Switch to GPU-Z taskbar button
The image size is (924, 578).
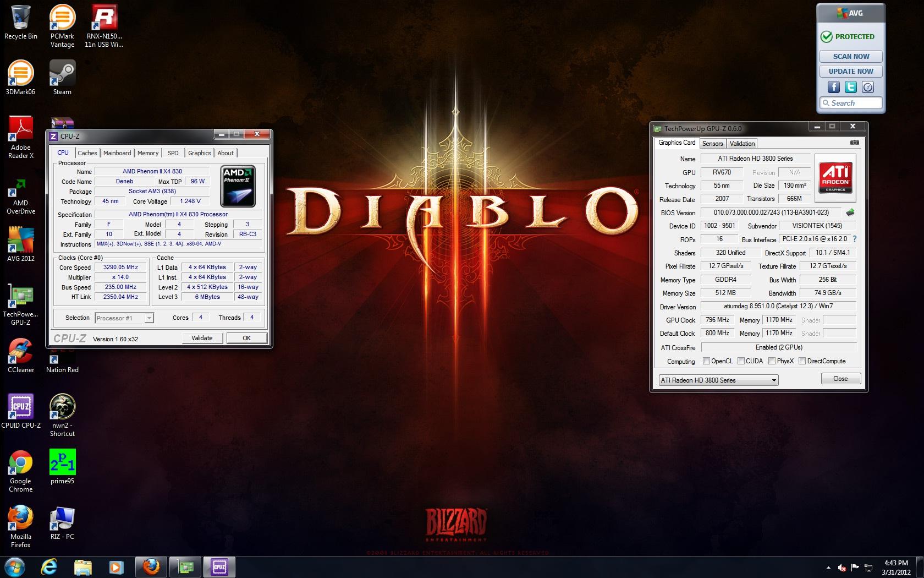tap(185, 567)
